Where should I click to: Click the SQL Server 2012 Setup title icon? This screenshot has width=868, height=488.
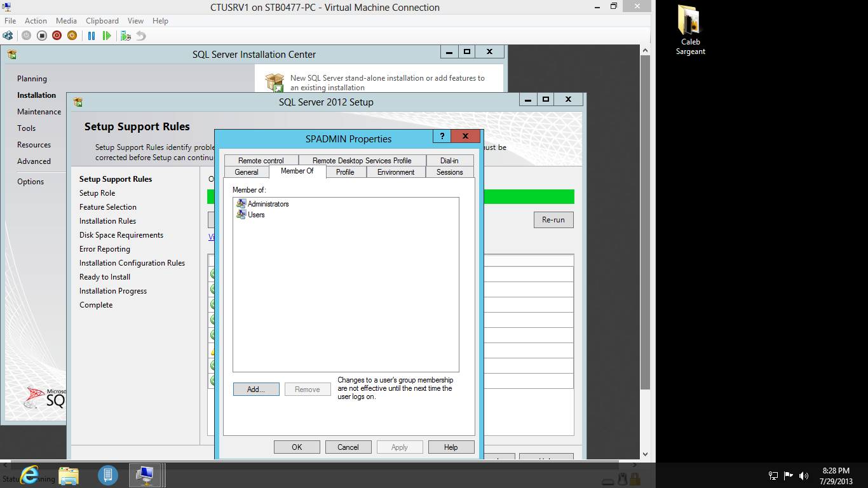(x=78, y=102)
